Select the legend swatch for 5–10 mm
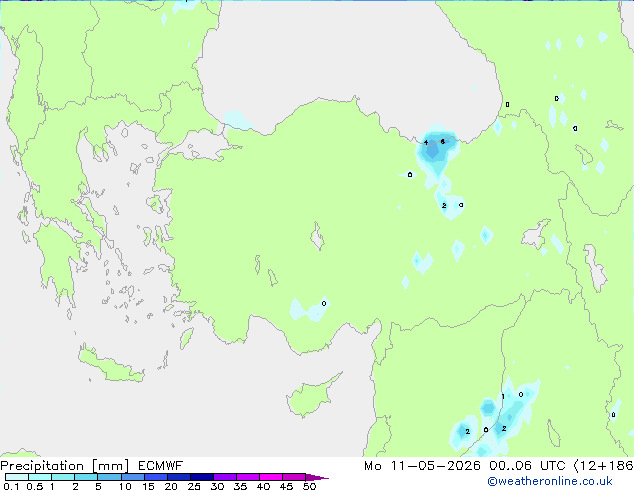 point(110,477)
